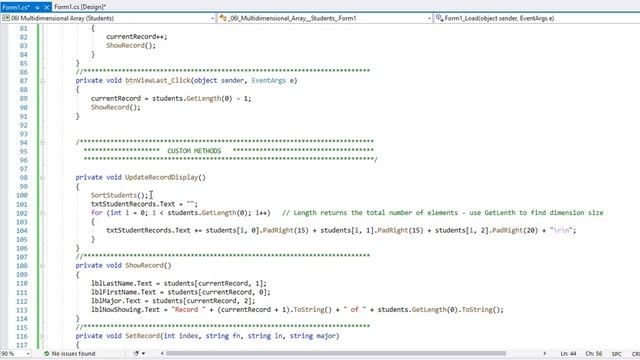Open the _Students_Form1 class navigation dropdown
Viewport: 640px width, 360px height.
(x=429, y=18)
